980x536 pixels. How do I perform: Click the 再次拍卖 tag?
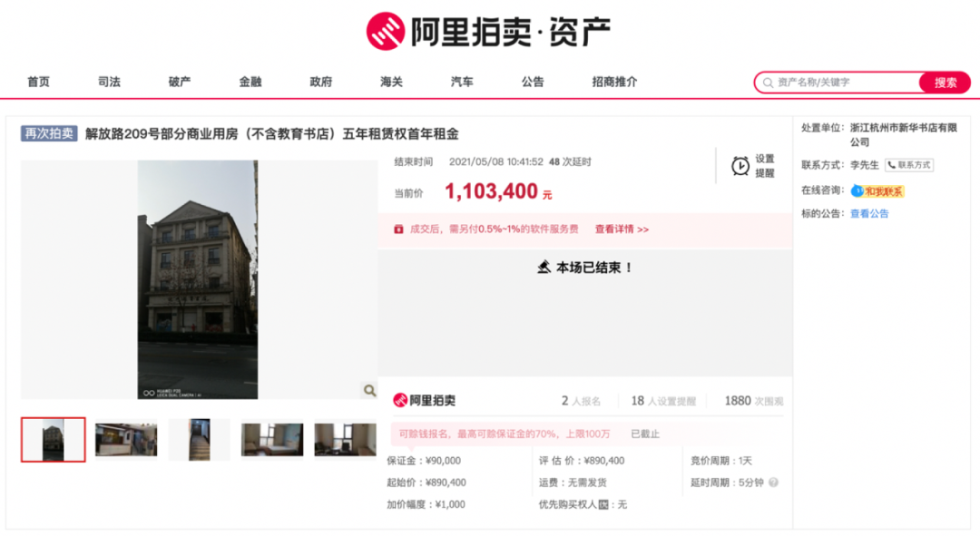coord(49,133)
